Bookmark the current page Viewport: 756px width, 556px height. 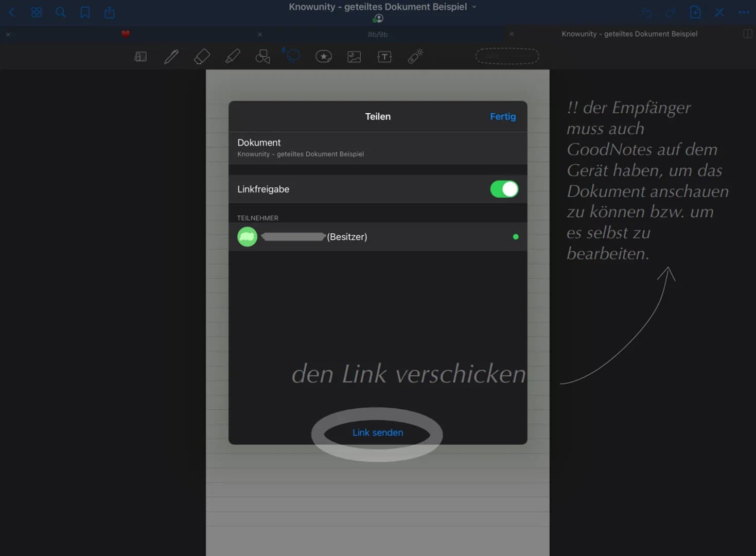pos(85,12)
